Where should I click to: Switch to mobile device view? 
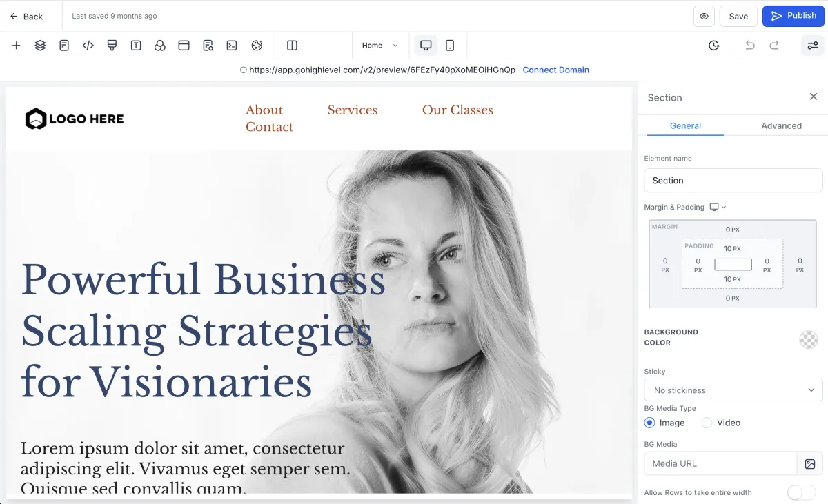(450, 46)
